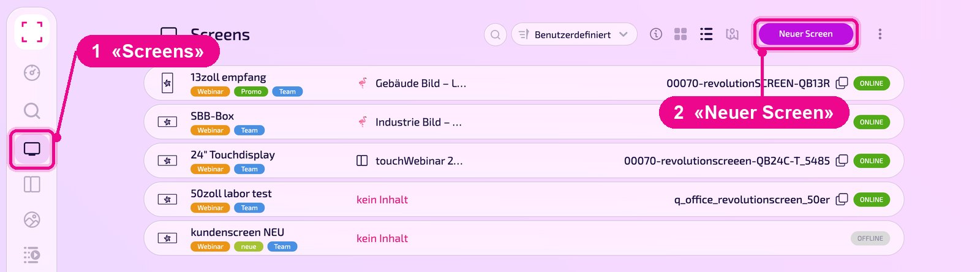Copy ID of 24" Touchdisplay screen

[x=842, y=161]
